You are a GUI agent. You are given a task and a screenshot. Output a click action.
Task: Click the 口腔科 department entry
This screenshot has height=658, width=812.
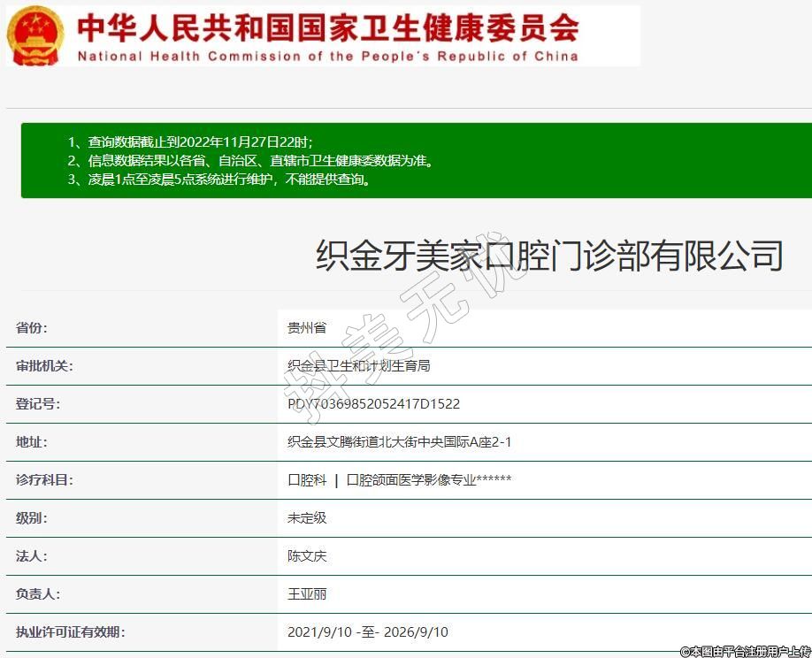coord(307,480)
